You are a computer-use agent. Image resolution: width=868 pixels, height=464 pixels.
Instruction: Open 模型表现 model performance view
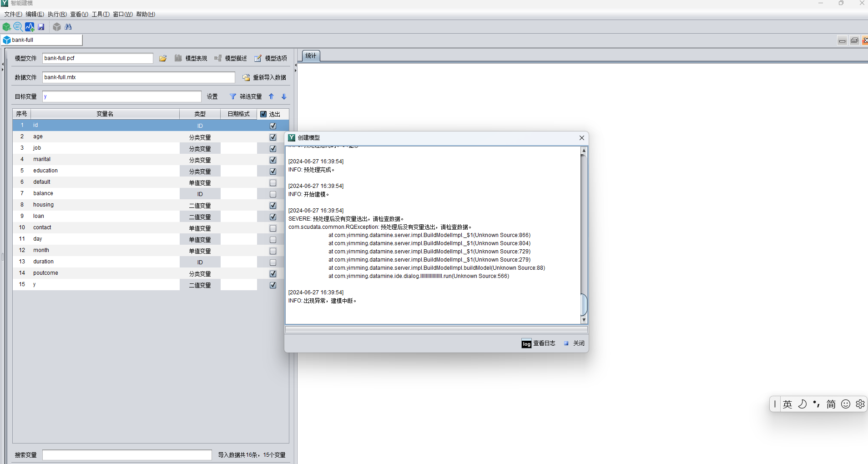point(191,58)
